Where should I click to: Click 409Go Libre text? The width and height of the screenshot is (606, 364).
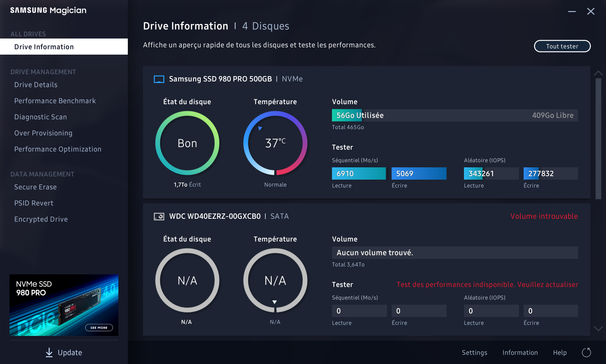pyautogui.click(x=553, y=115)
